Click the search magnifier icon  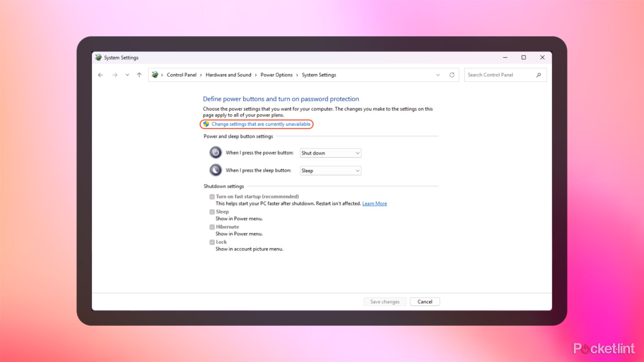click(x=538, y=75)
